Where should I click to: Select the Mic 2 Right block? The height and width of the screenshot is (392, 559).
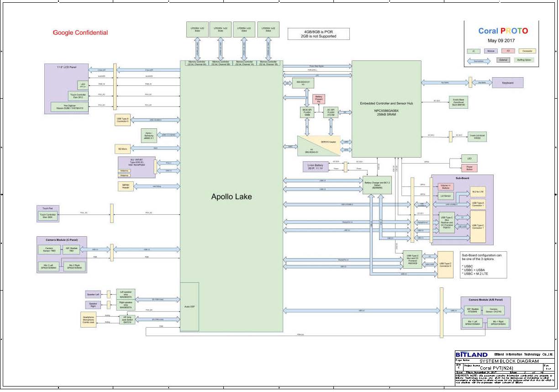coord(74,267)
